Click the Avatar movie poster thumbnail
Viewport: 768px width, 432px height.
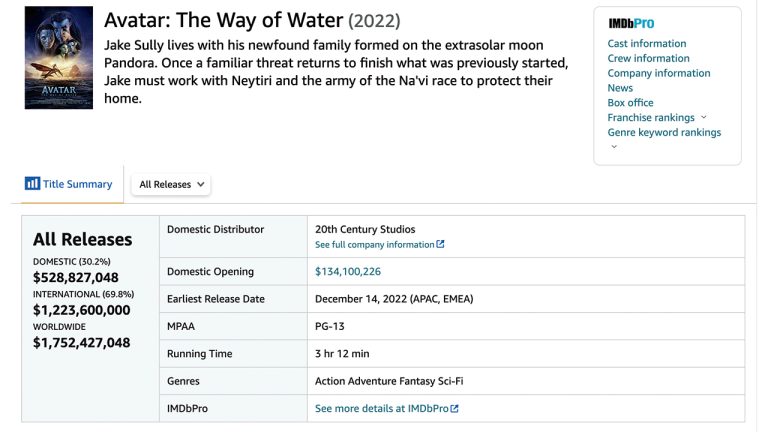[x=59, y=58]
